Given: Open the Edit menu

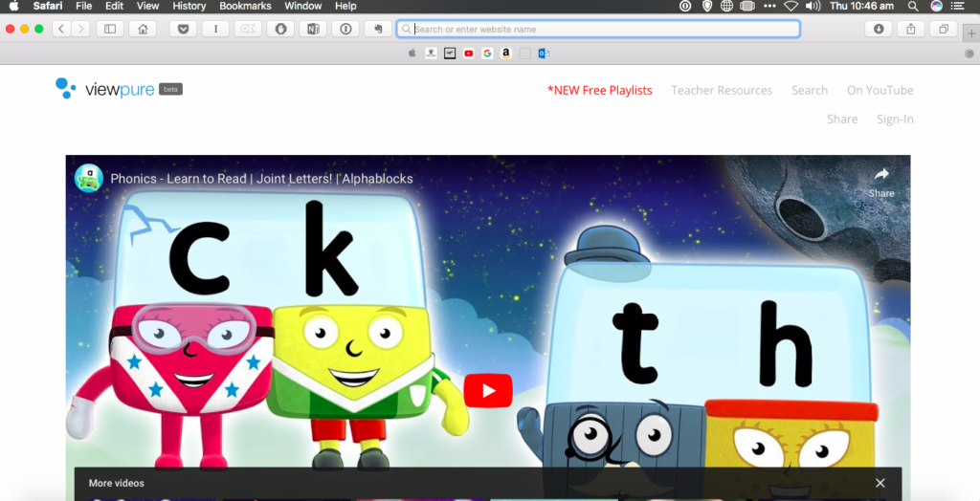Looking at the screenshot, I should click(x=115, y=7).
